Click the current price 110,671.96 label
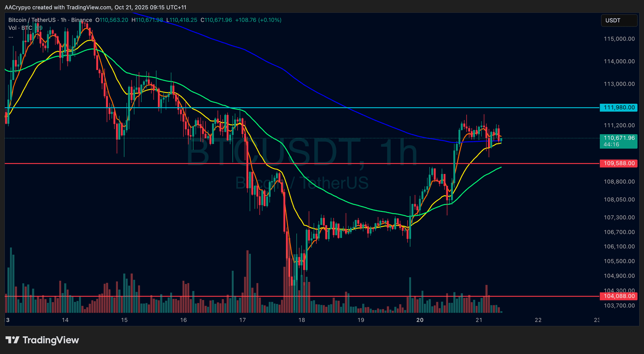This screenshot has height=354, width=644. (x=619, y=138)
